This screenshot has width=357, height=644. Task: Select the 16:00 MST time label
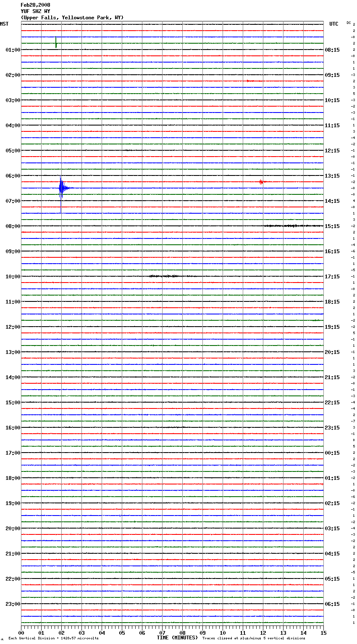point(13,428)
